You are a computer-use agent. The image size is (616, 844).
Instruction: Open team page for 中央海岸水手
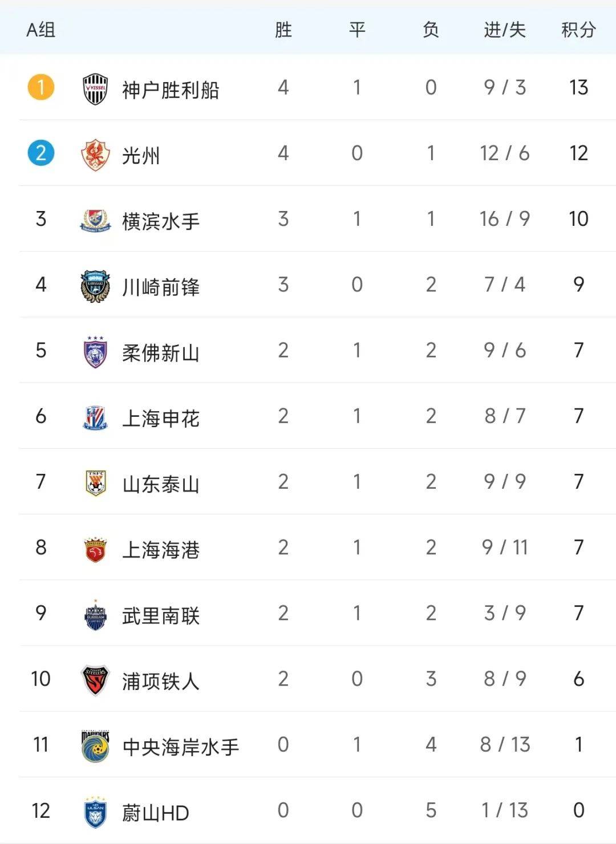180,746
